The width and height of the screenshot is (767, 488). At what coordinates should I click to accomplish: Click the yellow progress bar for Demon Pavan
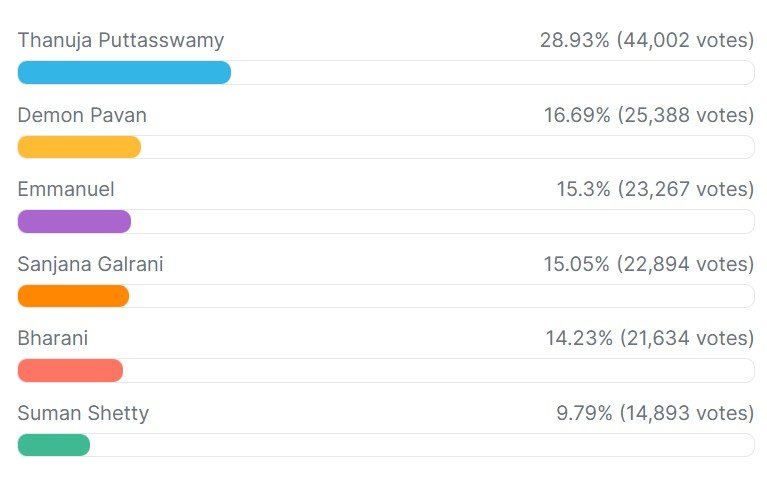pos(79,147)
